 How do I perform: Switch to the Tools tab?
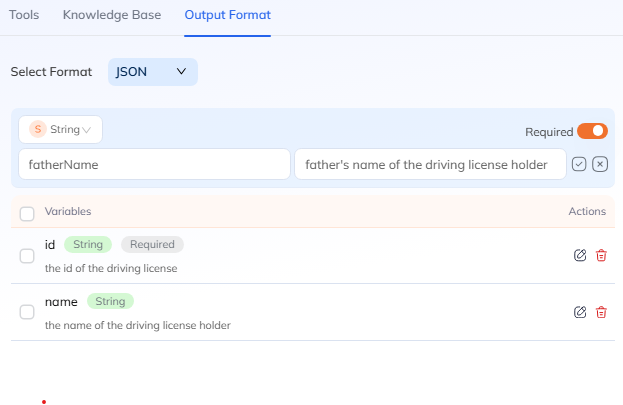click(x=24, y=15)
